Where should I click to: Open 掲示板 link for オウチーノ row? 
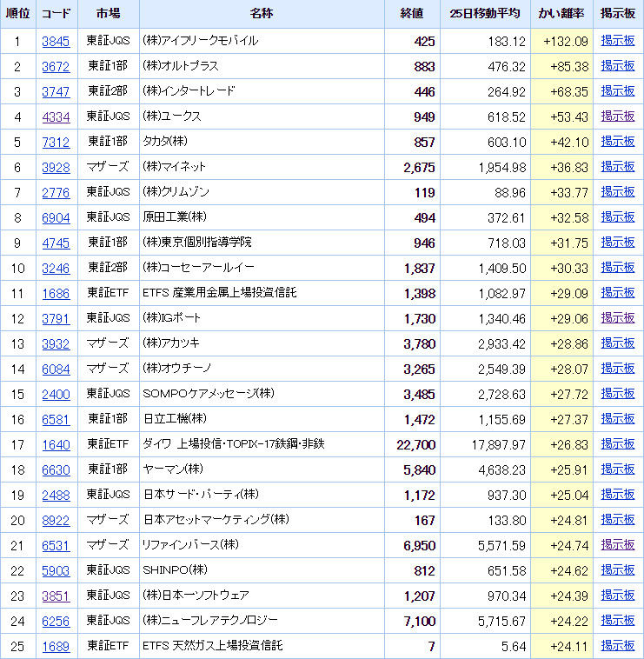[x=618, y=369]
